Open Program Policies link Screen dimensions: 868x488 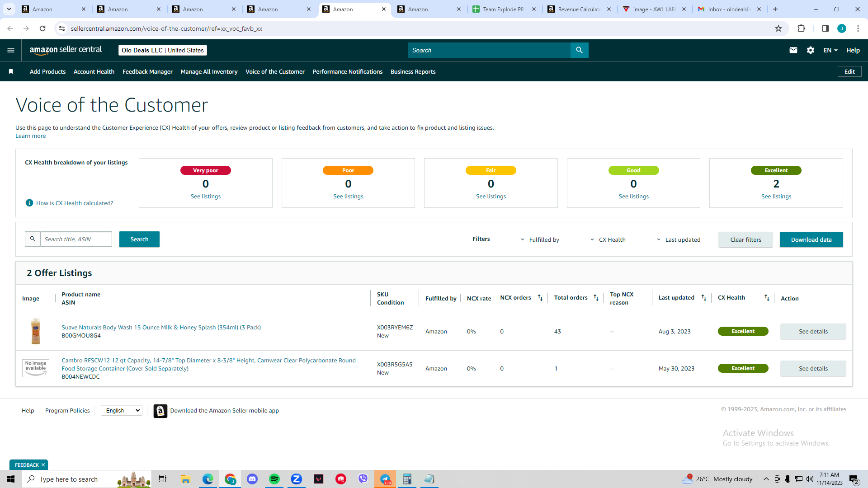tap(67, 410)
